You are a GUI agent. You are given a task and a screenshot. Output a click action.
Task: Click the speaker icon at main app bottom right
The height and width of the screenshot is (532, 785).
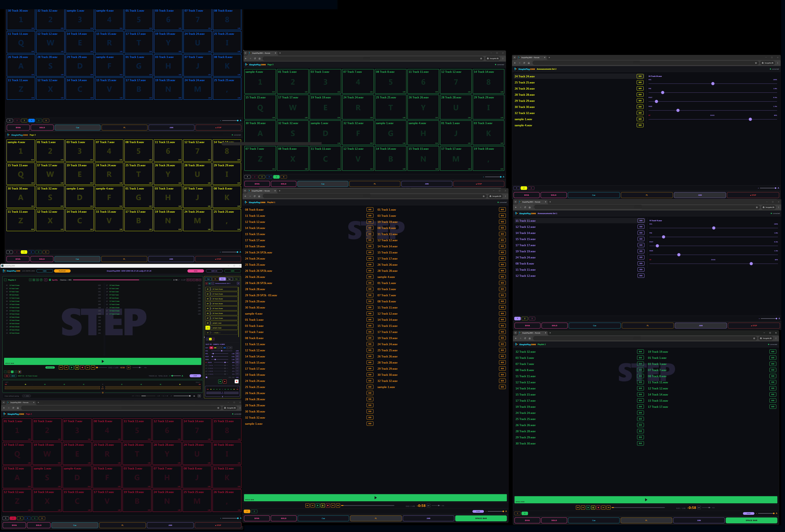point(199,396)
